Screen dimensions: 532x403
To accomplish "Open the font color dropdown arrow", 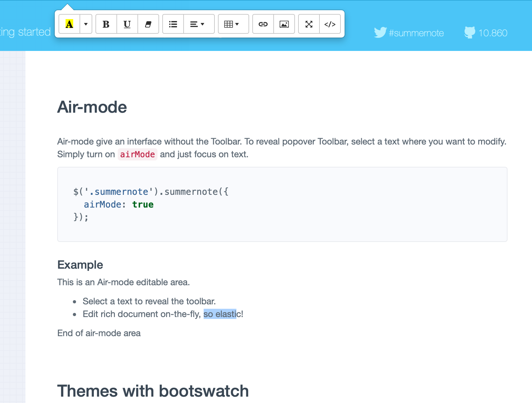I will coord(85,24).
